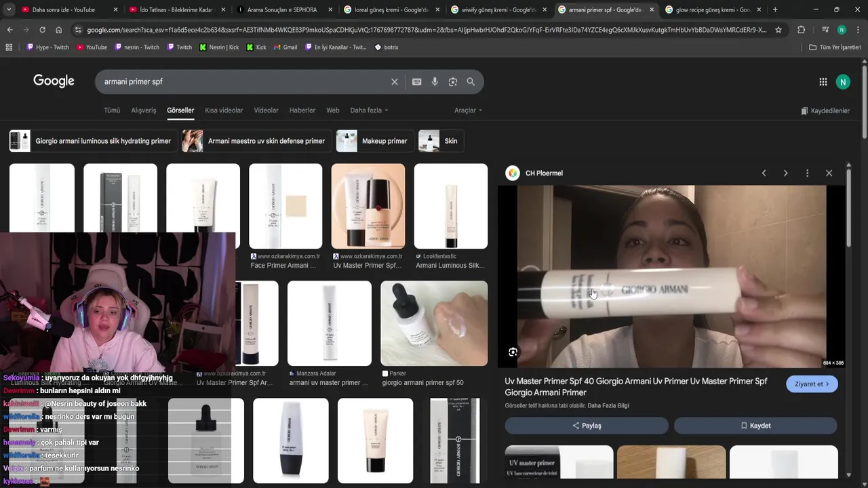Open the Kick bookmark
This screenshot has width=868, height=488.
(256, 47)
